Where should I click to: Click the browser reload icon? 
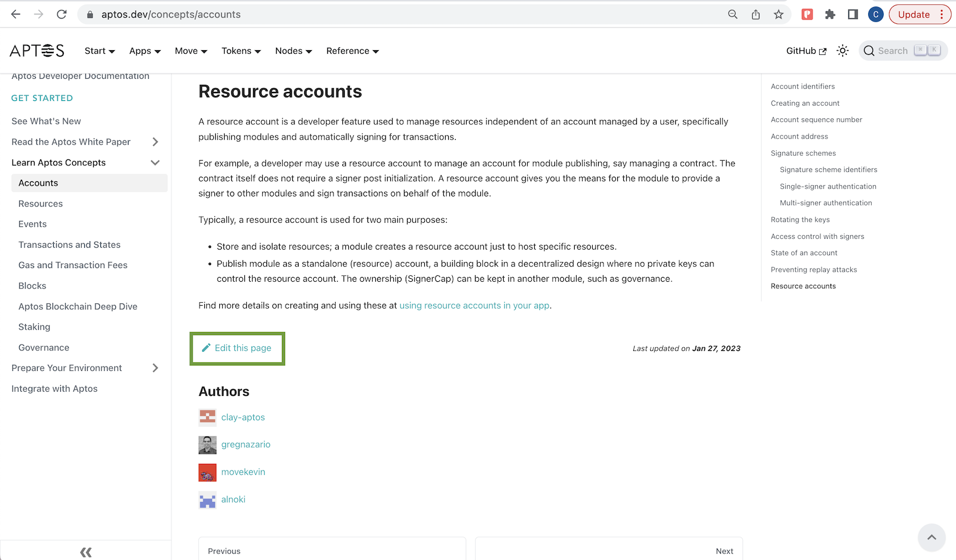(x=62, y=14)
